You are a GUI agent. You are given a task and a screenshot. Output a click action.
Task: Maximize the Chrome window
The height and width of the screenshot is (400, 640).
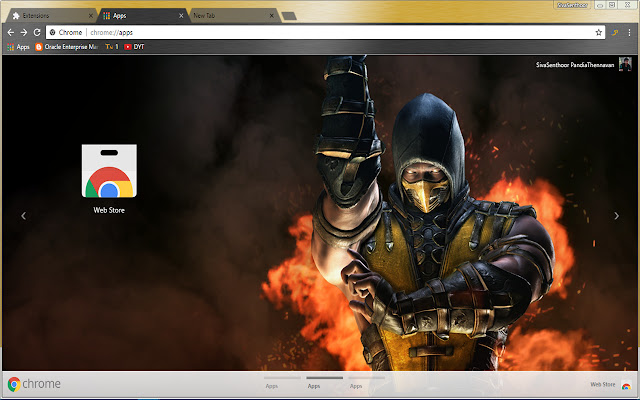612,5
